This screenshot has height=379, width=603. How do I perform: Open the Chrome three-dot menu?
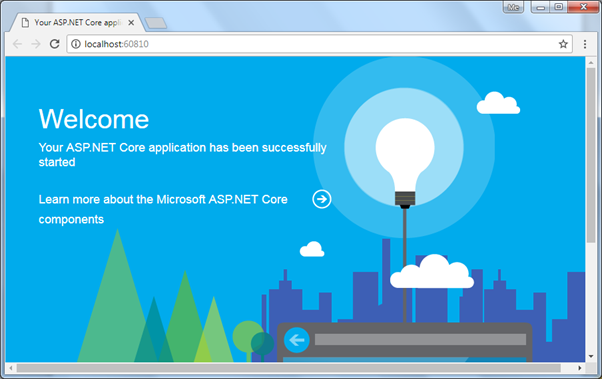[585, 44]
